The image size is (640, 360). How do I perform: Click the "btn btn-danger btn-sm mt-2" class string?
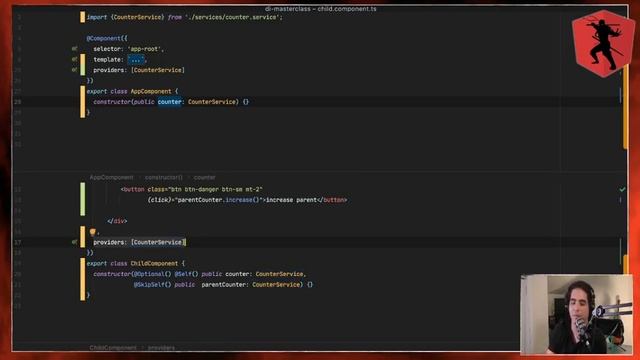[215, 189]
